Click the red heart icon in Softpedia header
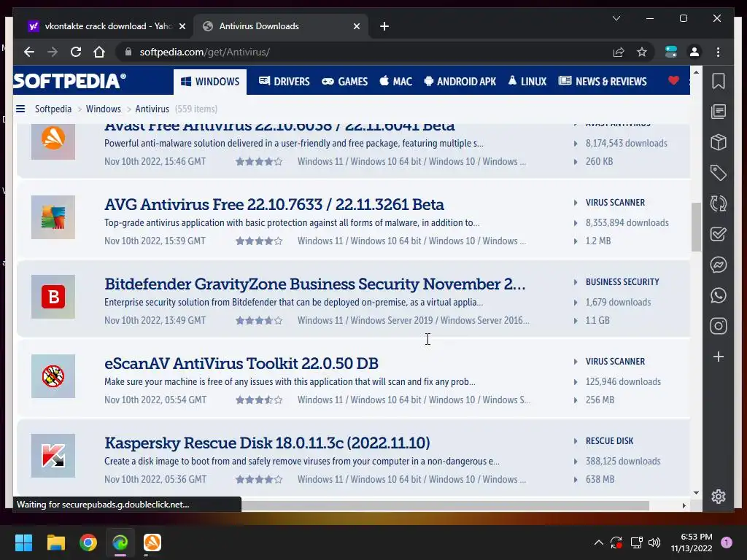Screen dimensions: 747x560 [x=673, y=80]
